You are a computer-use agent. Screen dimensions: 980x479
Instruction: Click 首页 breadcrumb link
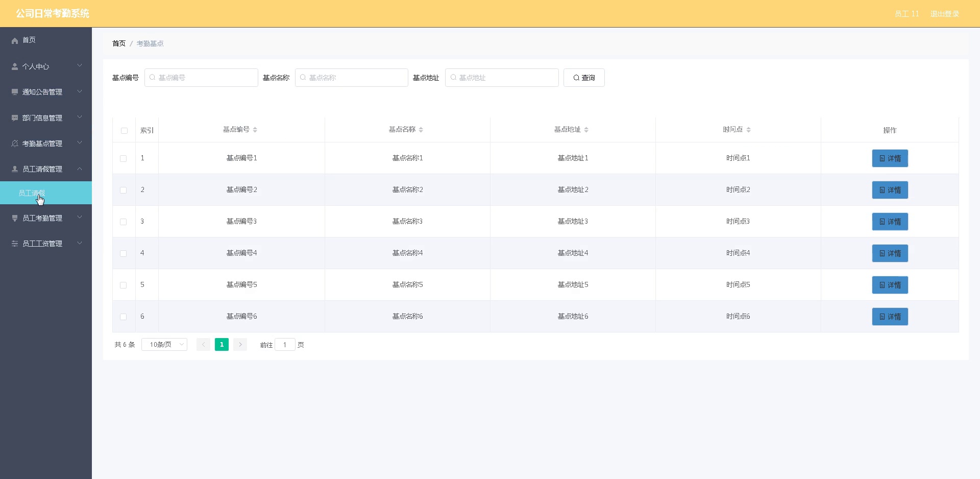119,43
